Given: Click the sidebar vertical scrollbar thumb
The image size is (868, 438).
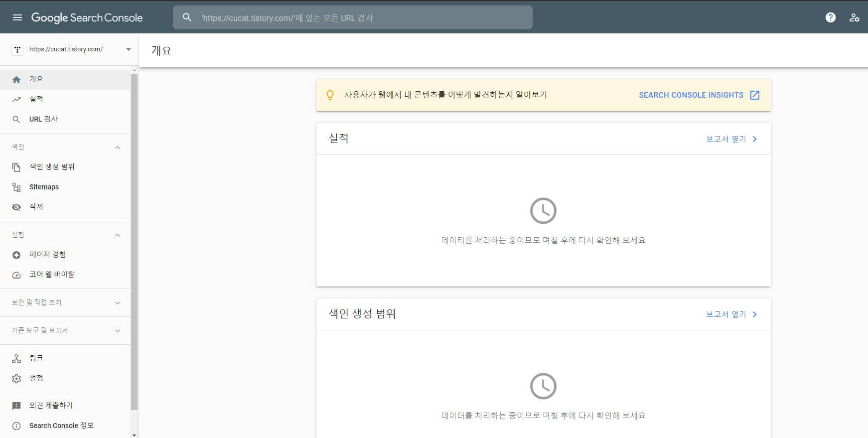Looking at the screenshot, I should tap(134, 242).
